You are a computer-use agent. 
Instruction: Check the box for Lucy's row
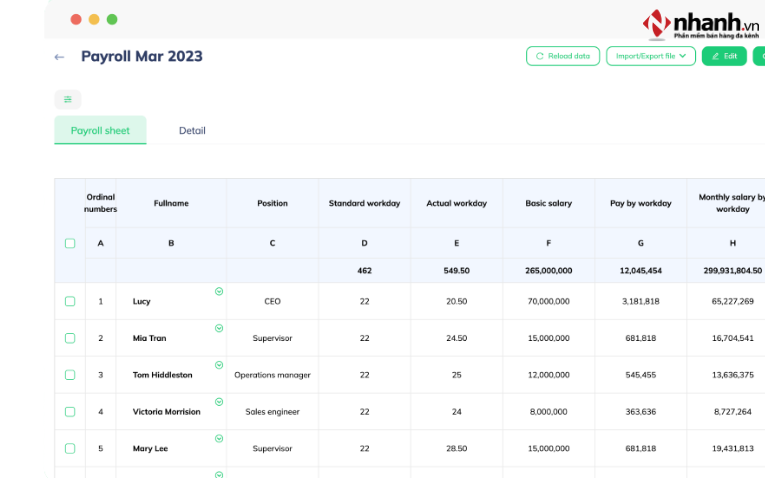coord(70,301)
